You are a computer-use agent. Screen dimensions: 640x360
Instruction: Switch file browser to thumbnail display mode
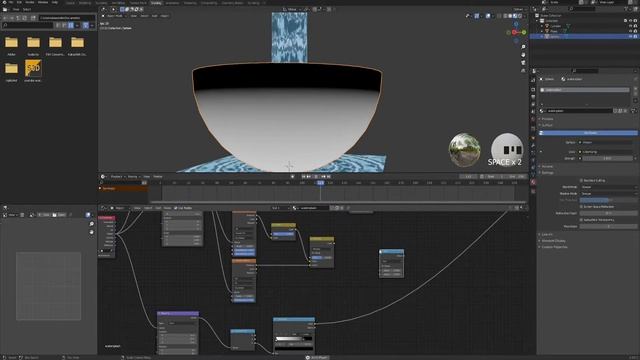[x=71, y=25]
